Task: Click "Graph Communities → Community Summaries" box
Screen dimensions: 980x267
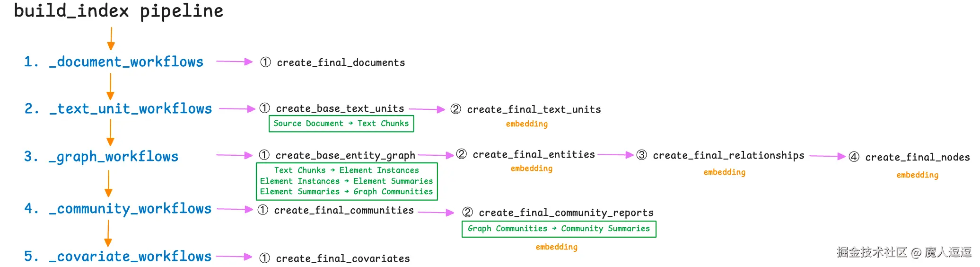Action: pyautogui.click(x=559, y=229)
